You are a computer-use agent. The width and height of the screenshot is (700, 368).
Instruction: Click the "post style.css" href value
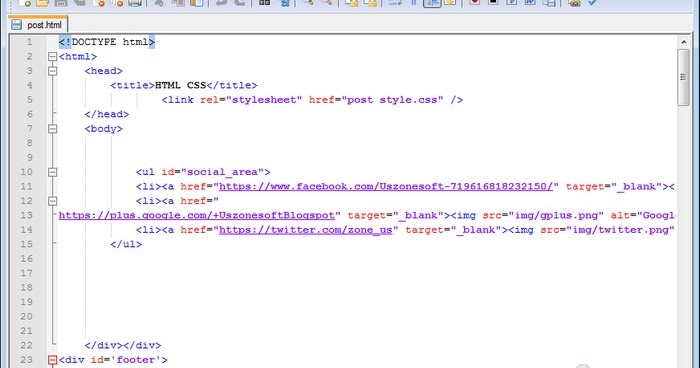pos(392,100)
